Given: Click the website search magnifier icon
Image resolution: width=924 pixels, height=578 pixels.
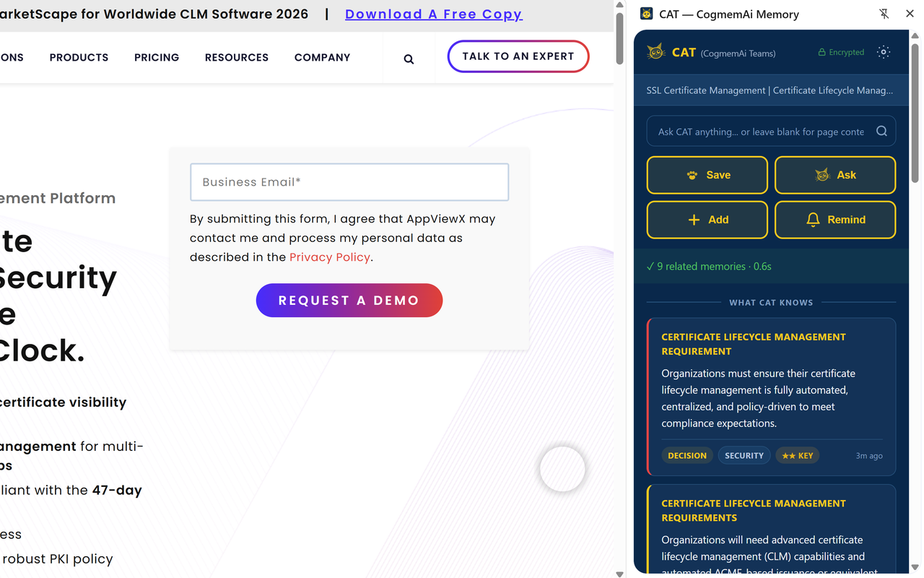Looking at the screenshot, I should (x=409, y=59).
